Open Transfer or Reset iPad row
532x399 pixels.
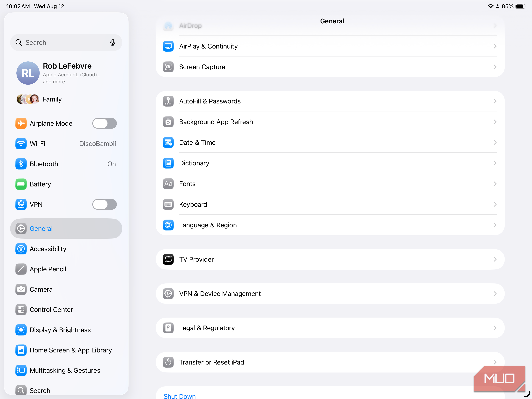330,362
